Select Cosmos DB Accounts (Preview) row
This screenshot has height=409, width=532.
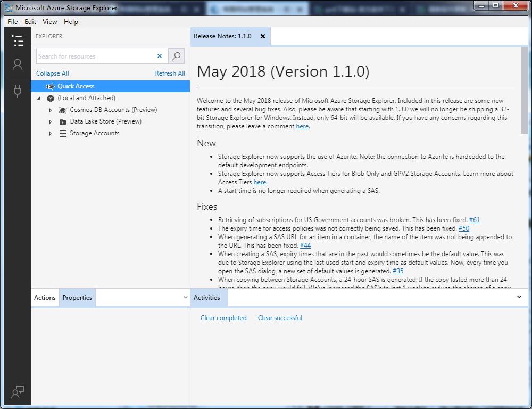pyautogui.click(x=110, y=110)
